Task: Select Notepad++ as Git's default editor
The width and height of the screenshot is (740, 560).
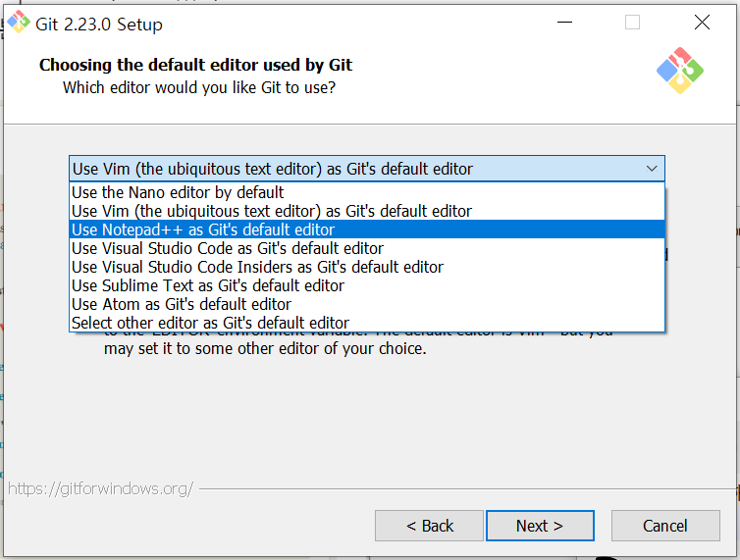Action: 367,229
